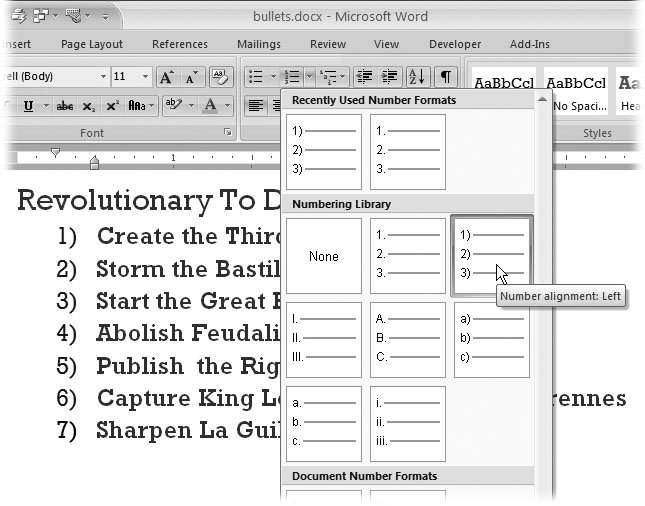Choose the uppercase Roman numeral number format

point(324,340)
